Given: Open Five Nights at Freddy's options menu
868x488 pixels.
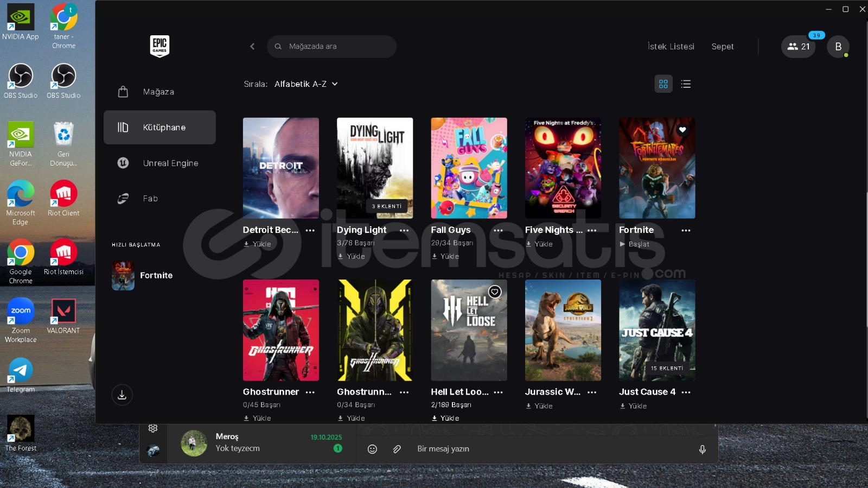Looking at the screenshot, I should (x=592, y=230).
